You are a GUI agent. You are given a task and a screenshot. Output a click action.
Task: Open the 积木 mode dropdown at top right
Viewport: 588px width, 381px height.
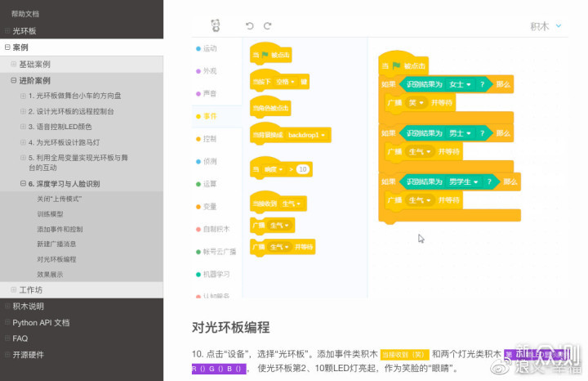(x=546, y=26)
